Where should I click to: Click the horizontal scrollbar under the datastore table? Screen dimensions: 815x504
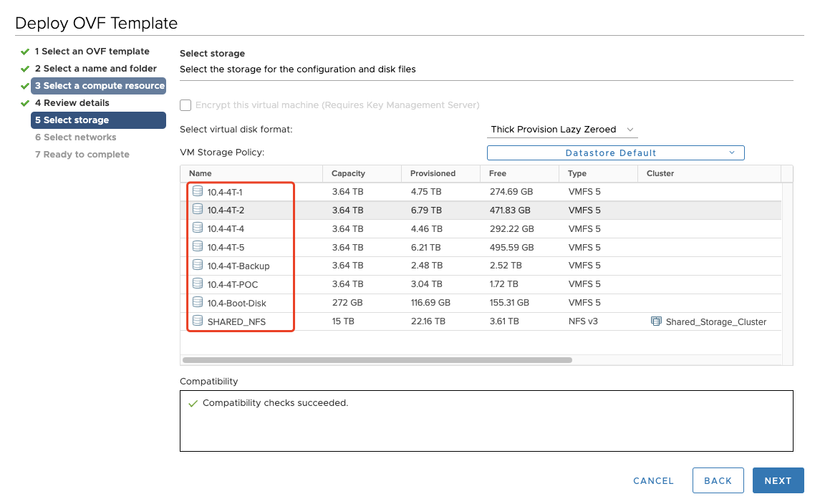pyautogui.click(x=377, y=360)
